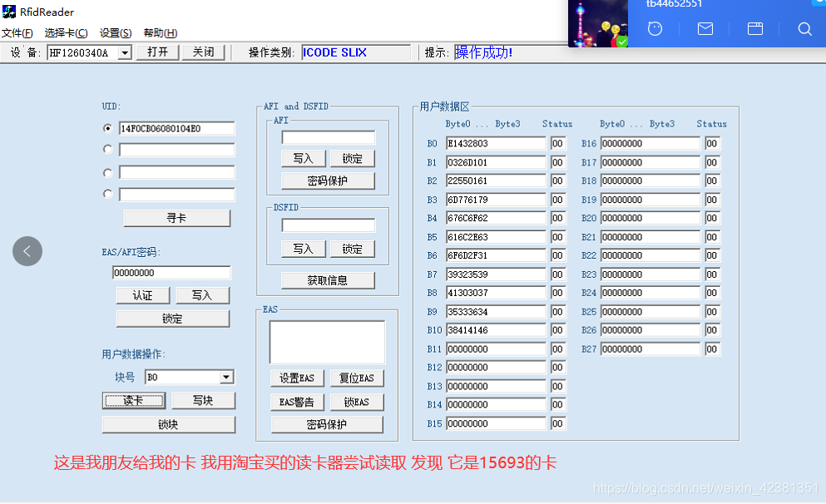Click B2 data field 22550161
The height and width of the screenshot is (504, 826).
pyautogui.click(x=496, y=180)
